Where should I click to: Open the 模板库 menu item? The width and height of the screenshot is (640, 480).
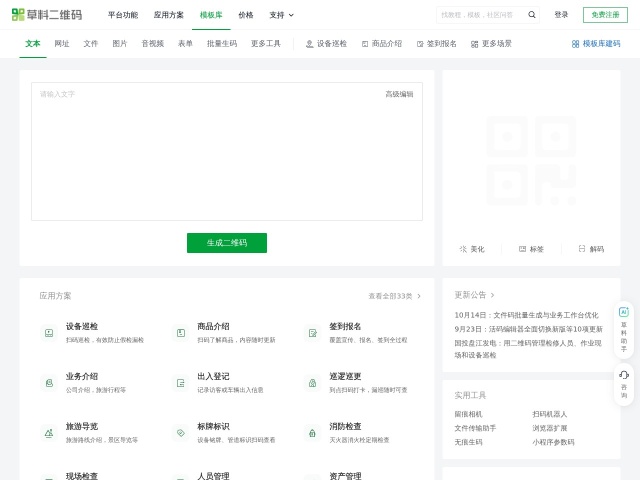[211, 15]
